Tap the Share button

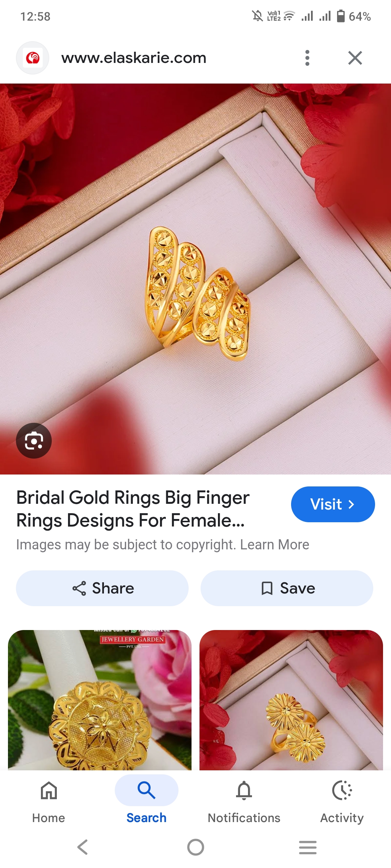pyautogui.click(x=102, y=588)
